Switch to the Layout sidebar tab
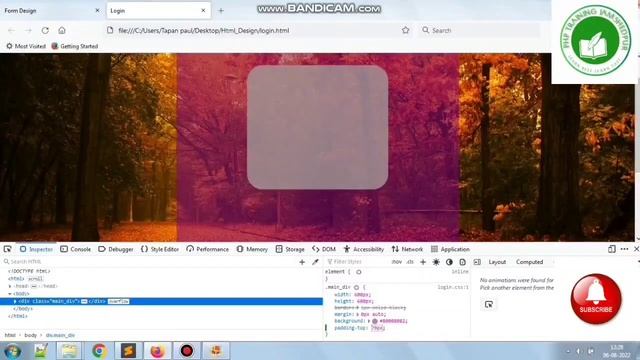Screen dimensions: 640x360 tap(497, 262)
